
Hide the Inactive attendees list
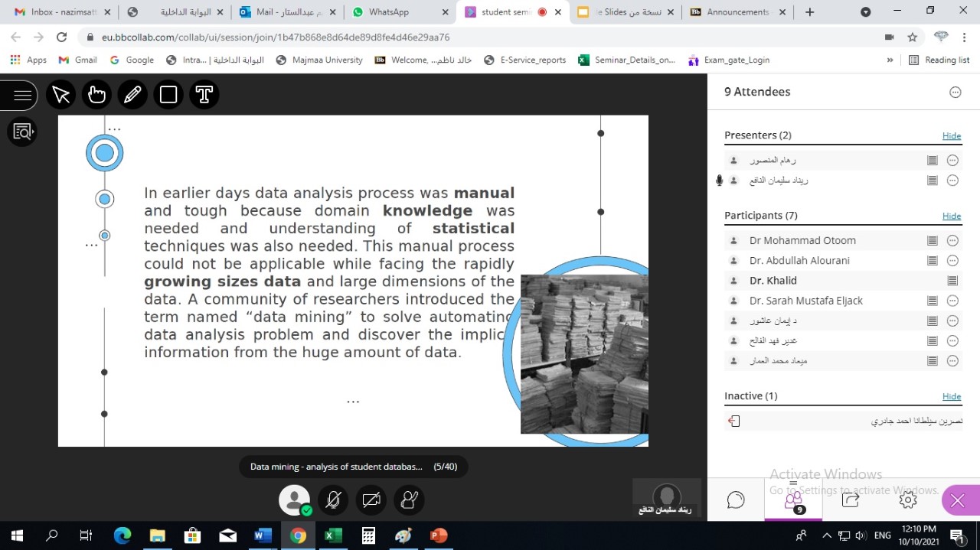[952, 396]
